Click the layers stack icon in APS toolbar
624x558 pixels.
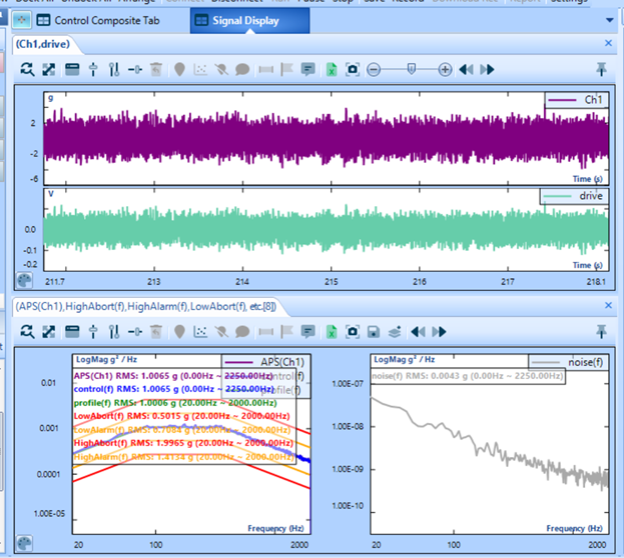tap(394, 331)
